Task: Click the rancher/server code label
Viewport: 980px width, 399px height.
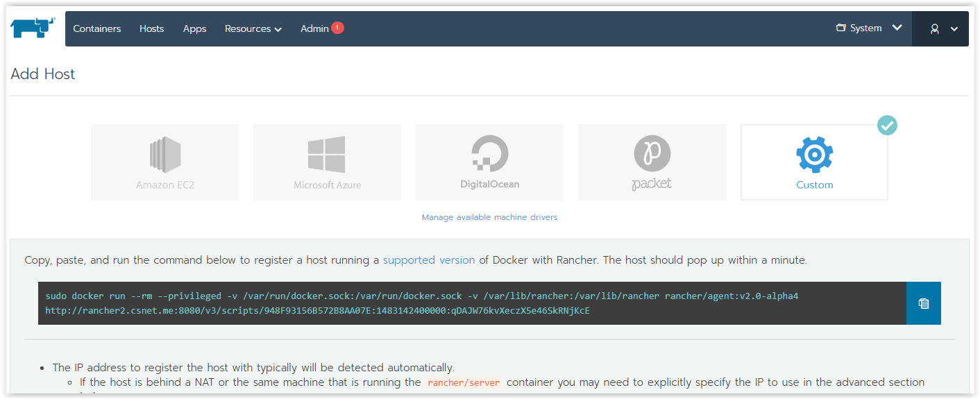Action: [x=464, y=382]
